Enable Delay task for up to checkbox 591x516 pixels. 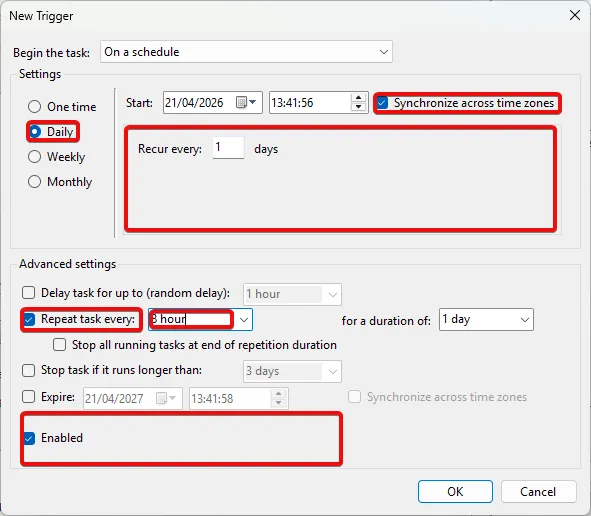pyautogui.click(x=29, y=293)
